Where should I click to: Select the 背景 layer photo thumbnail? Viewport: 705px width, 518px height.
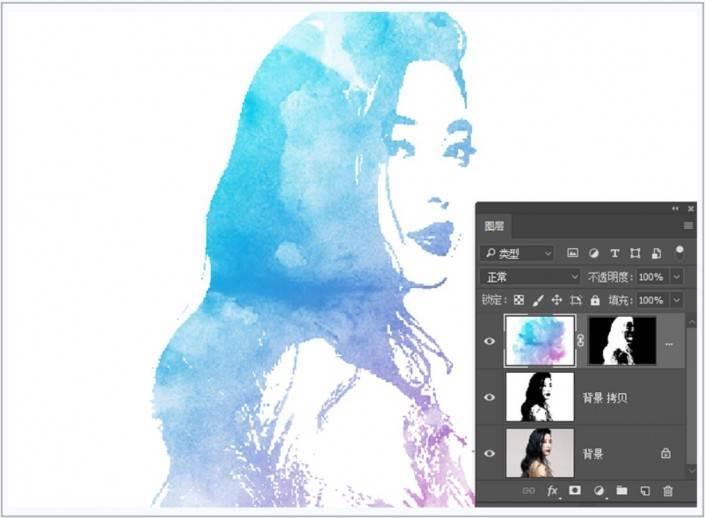540,453
